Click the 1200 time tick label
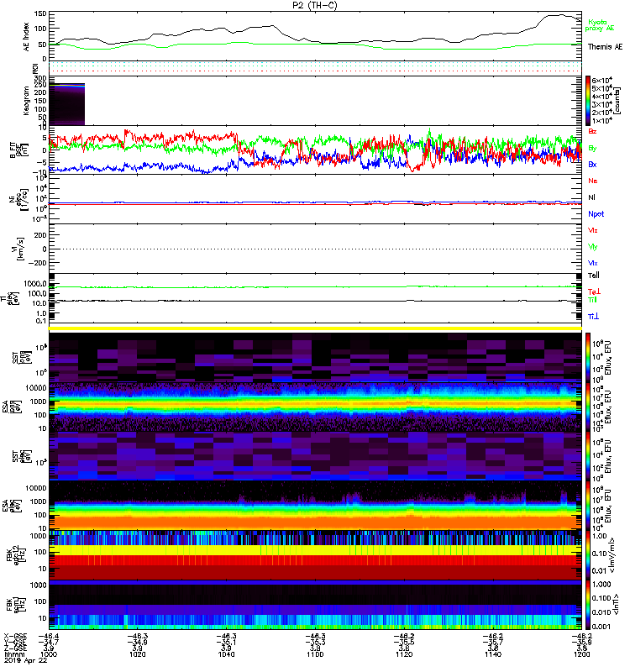Screen dimensions: 630x672 [581, 654]
